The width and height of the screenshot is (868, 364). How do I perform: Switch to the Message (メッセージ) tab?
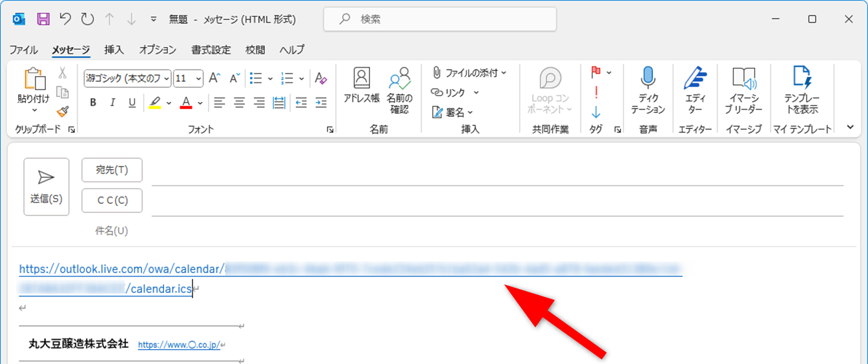coord(71,50)
